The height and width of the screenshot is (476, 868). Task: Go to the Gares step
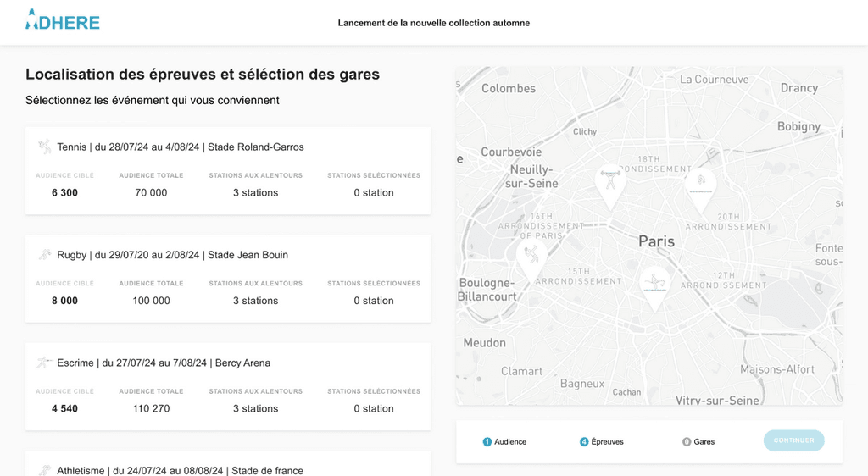coord(699,441)
